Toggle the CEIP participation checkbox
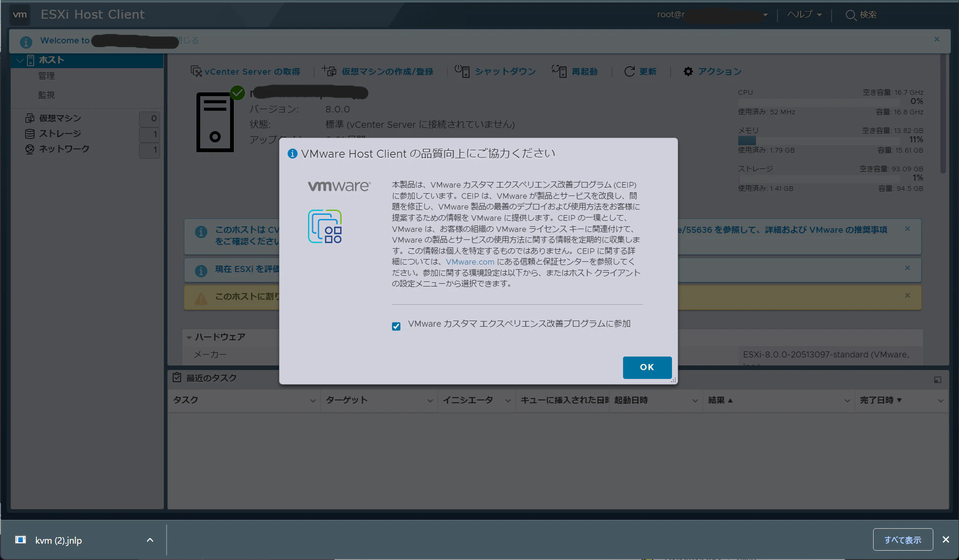The image size is (959, 560). [396, 326]
